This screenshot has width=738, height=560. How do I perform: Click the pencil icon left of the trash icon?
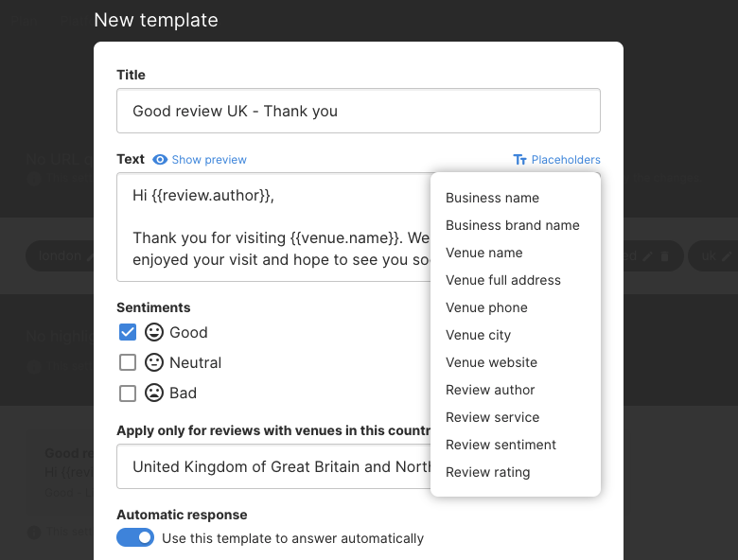click(647, 256)
